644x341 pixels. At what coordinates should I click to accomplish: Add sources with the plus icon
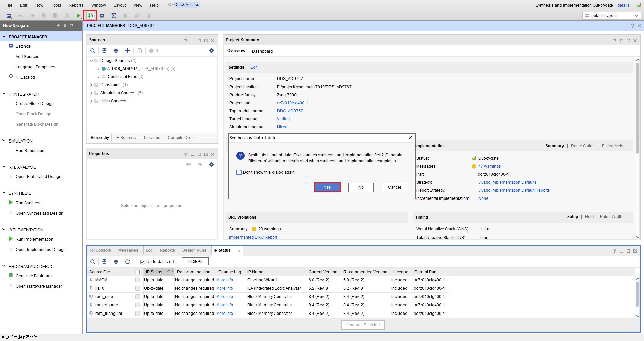pos(128,51)
